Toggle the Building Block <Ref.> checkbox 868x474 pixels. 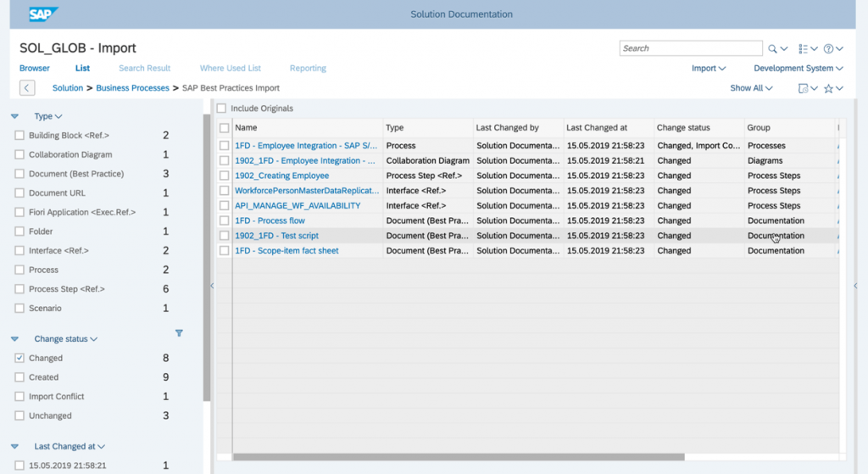click(x=19, y=135)
